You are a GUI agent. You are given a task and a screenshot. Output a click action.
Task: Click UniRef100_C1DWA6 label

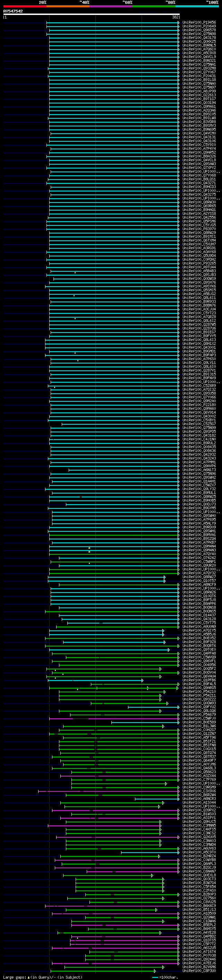tap(199, 921)
